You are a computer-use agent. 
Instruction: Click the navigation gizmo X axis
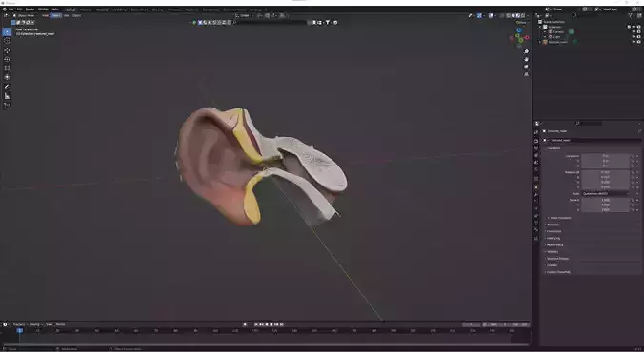pos(527,37)
